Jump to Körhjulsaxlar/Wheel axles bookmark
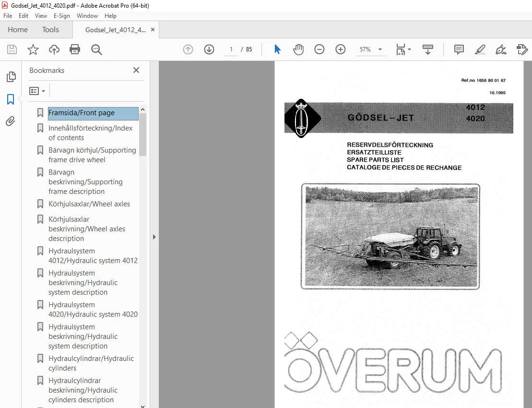Viewport: 532px width, 408px height. (89, 204)
